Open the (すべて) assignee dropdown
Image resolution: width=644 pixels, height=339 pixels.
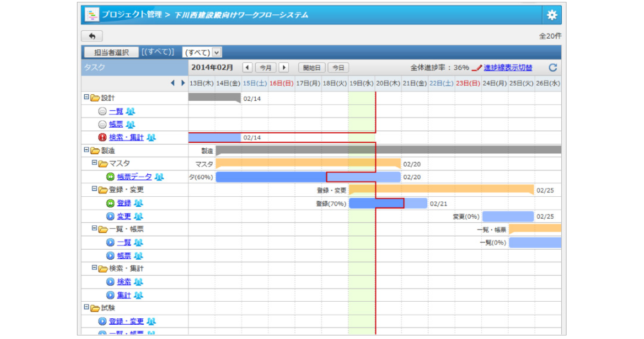pos(202,53)
